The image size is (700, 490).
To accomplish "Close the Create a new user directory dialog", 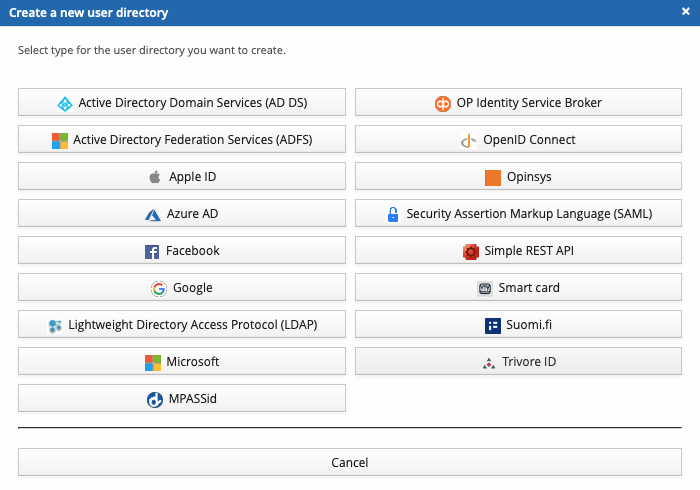I will [685, 12].
